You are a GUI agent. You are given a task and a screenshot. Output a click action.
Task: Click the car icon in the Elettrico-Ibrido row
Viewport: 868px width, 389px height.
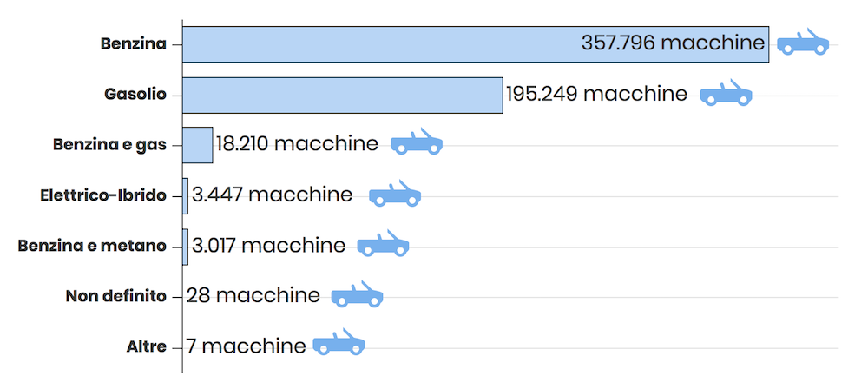(395, 194)
